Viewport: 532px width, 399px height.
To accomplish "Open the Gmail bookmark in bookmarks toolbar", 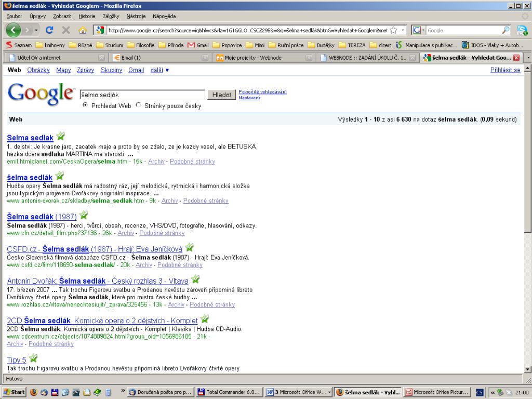I will tap(198, 45).
